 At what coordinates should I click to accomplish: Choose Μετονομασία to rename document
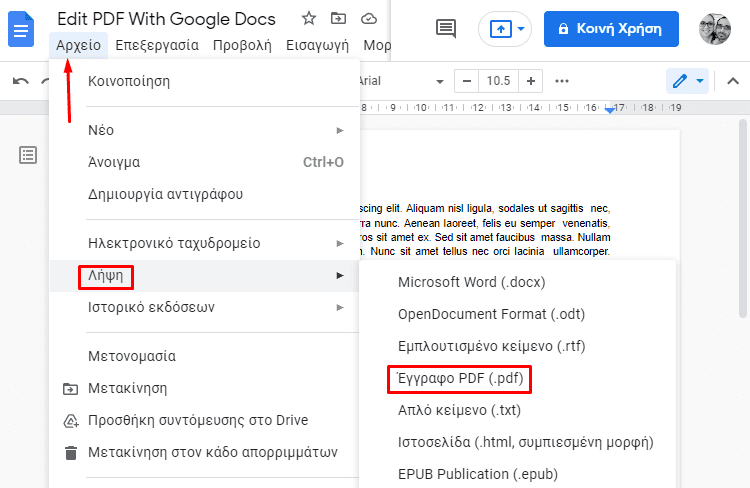tap(205, 356)
